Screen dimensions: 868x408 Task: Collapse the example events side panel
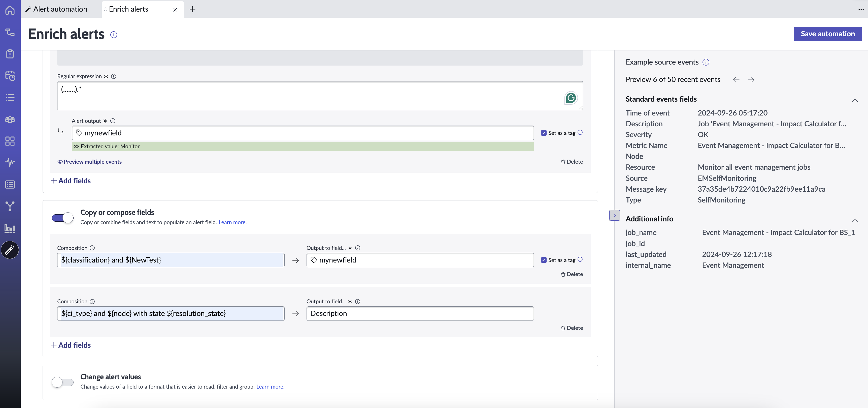point(614,215)
